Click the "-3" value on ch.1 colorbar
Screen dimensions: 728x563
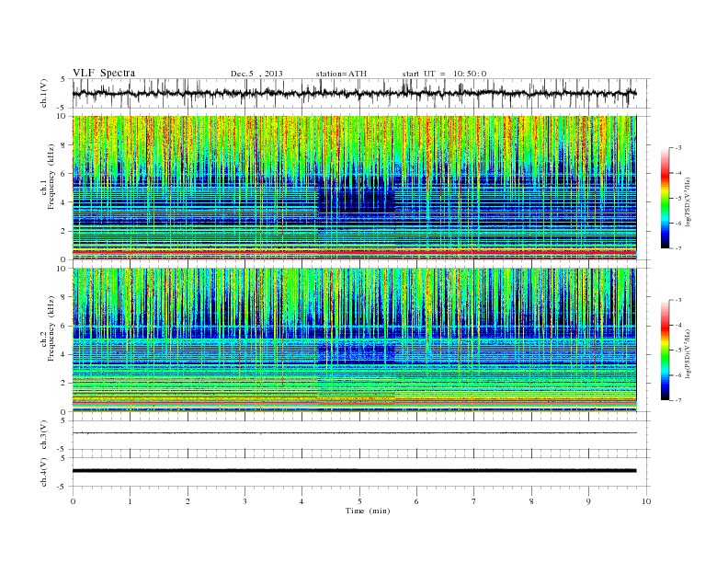pos(678,148)
